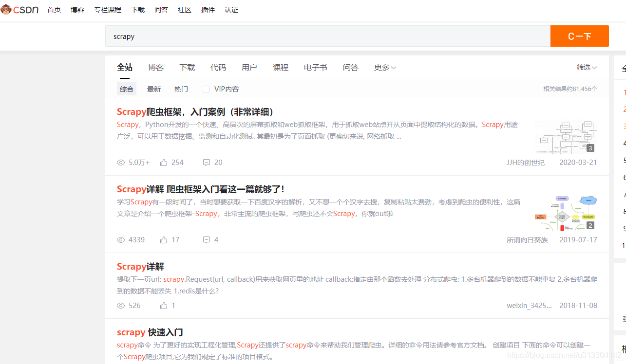Switch to the 课程 search tab

pyautogui.click(x=281, y=68)
